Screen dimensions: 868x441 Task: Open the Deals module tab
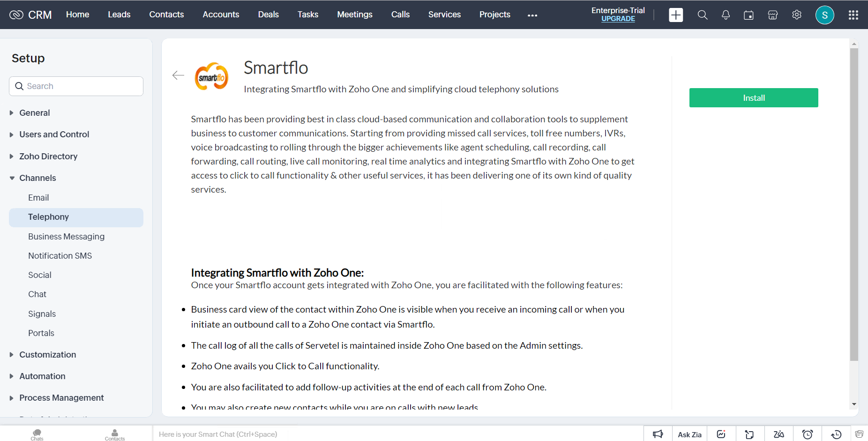[268, 15]
